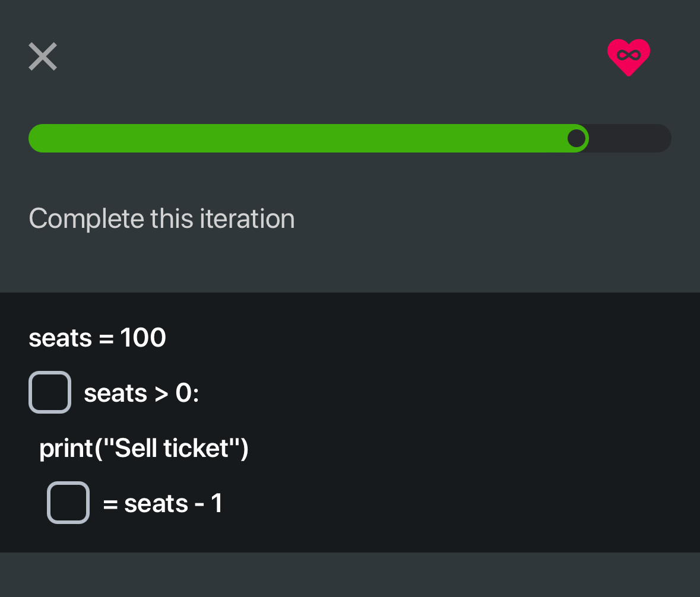The width and height of the screenshot is (700, 597).
Task: Click the "= seats - 1" expression text
Action: 162,503
